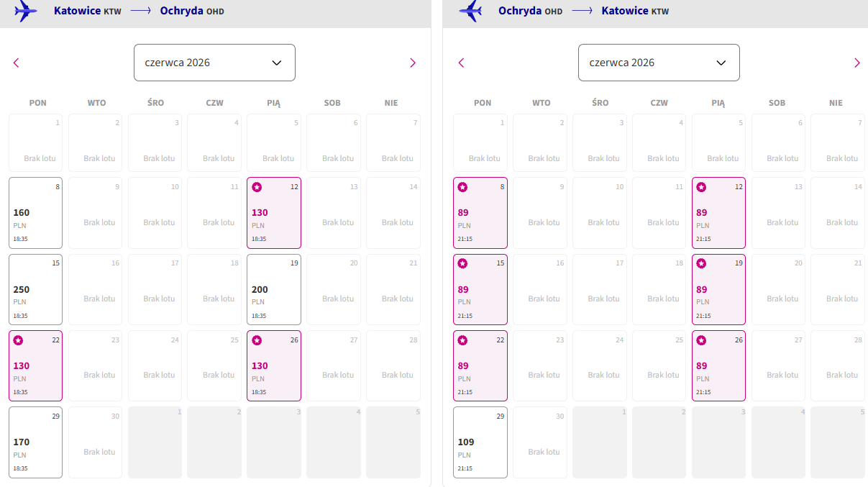The width and height of the screenshot is (868, 487).
Task: Click the star badge on June 8 return fare
Action: [462, 187]
